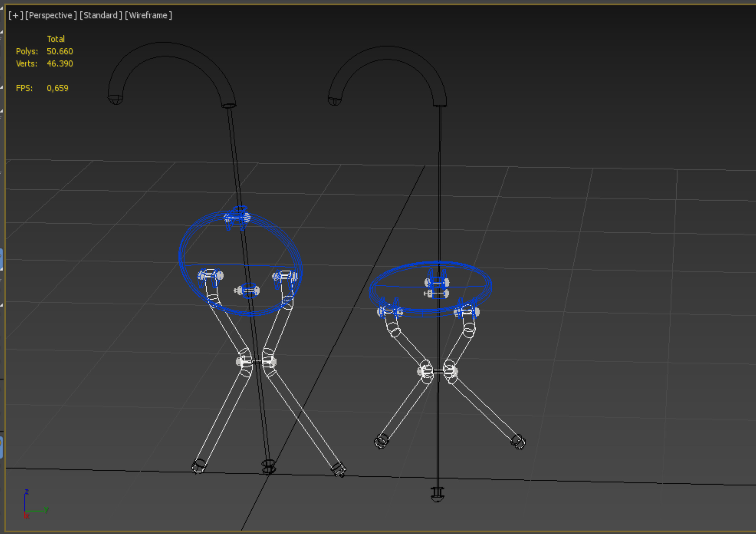The height and width of the screenshot is (534, 756).
Task: Click the central pivot joint of left stool legs
Action: coord(256,362)
